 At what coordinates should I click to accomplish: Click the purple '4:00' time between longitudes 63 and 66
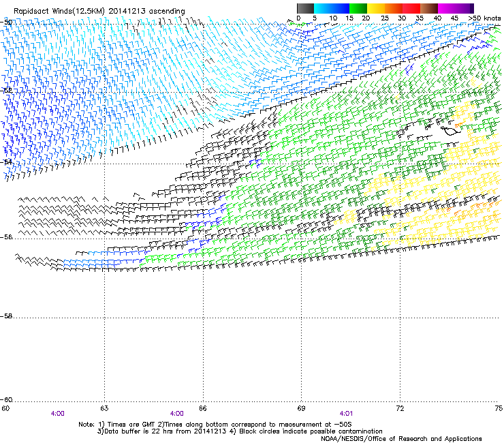click(x=177, y=414)
